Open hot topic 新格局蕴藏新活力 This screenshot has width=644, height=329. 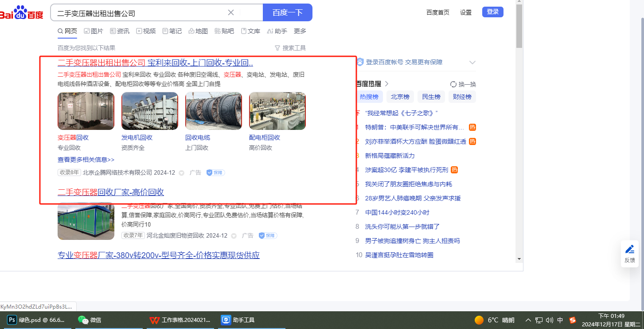pyautogui.click(x=390, y=156)
